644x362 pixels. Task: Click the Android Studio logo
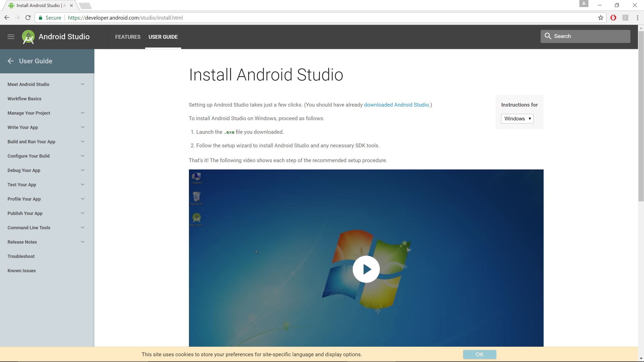pos(28,36)
